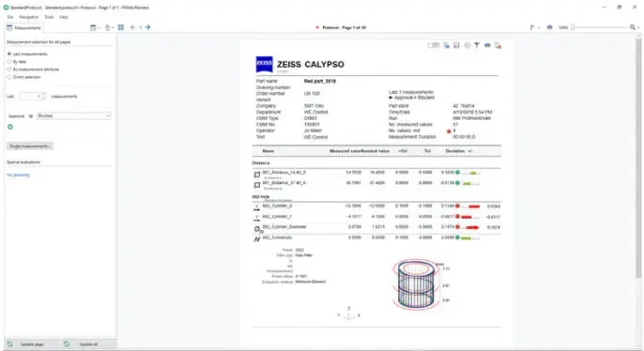Screen dimensions: 644x351
Task: Click the Name column header
Action: click(x=268, y=151)
